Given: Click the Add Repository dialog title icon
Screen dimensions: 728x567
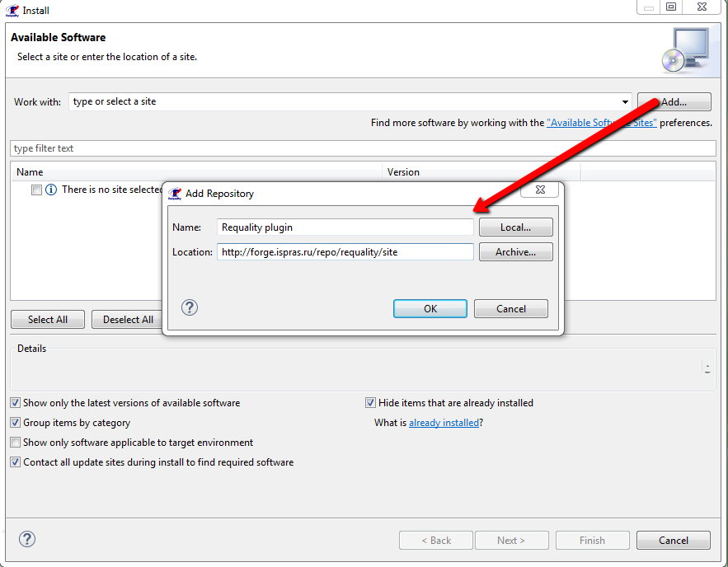Looking at the screenshot, I should [x=175, y=194].
